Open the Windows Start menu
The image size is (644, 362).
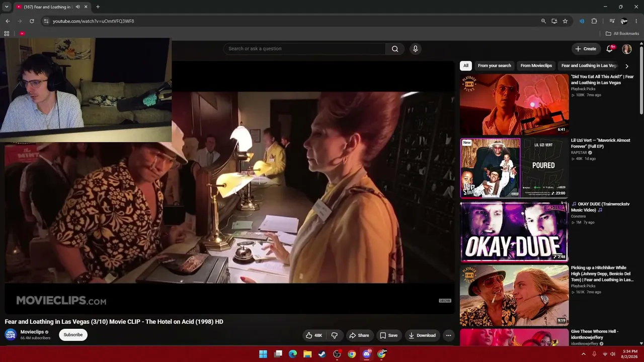tap(263, 354)
